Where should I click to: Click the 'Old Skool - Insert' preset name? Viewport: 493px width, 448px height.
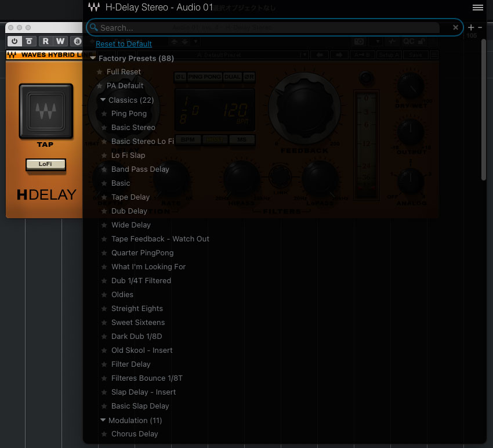(142, 350)
